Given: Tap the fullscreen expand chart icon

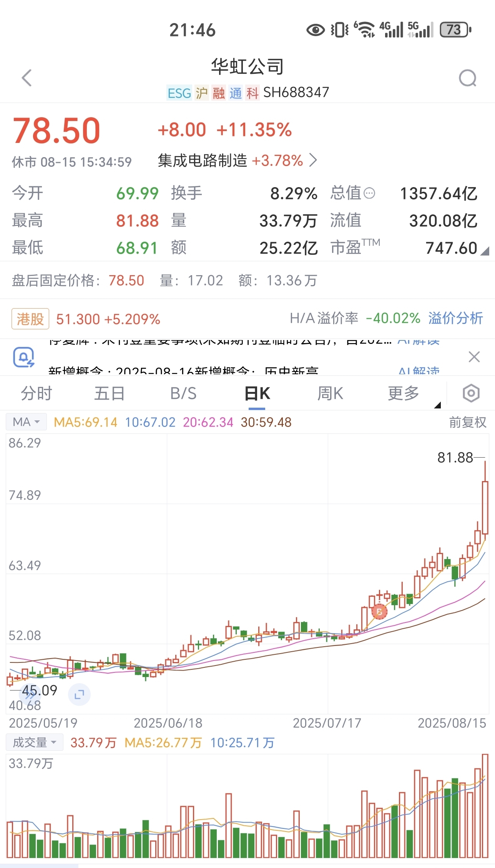Looking at the screenshot, I should [79, 694].
